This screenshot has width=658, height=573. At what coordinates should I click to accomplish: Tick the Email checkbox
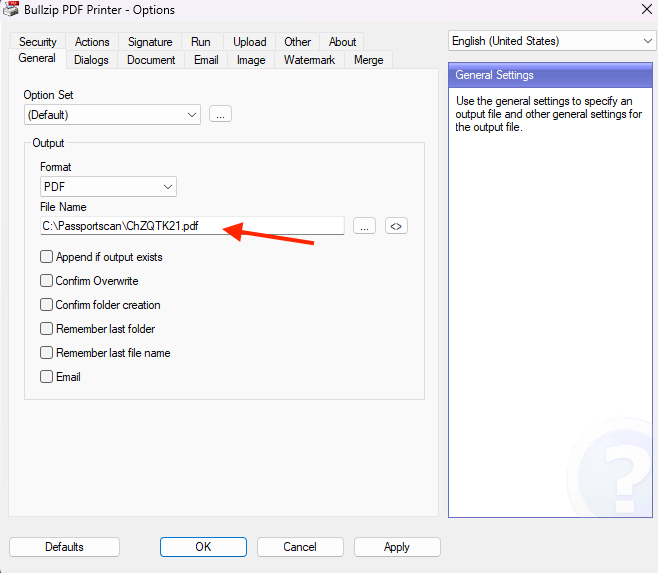tap(47, 377)
